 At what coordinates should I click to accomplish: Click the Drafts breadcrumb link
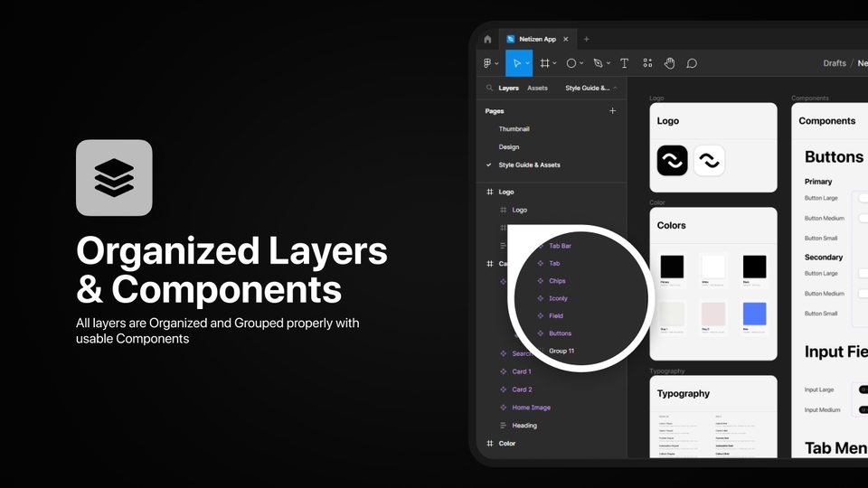point(835,63)
